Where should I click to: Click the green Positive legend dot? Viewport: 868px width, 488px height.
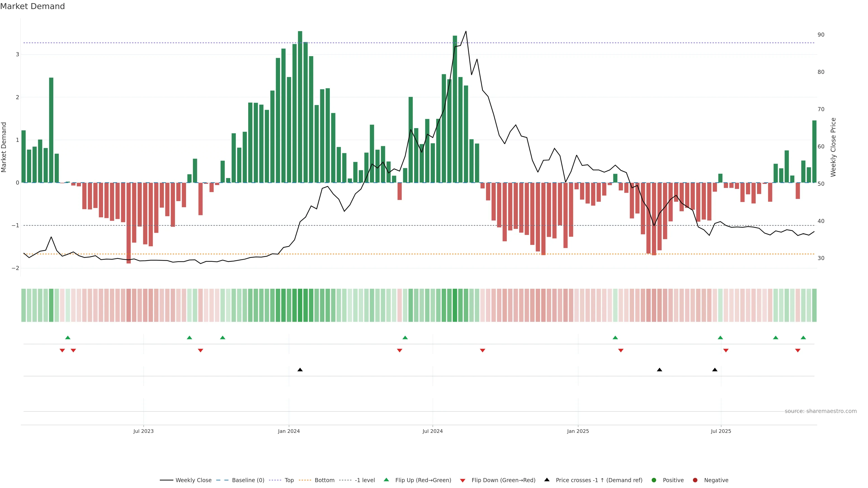click(654, 480)
